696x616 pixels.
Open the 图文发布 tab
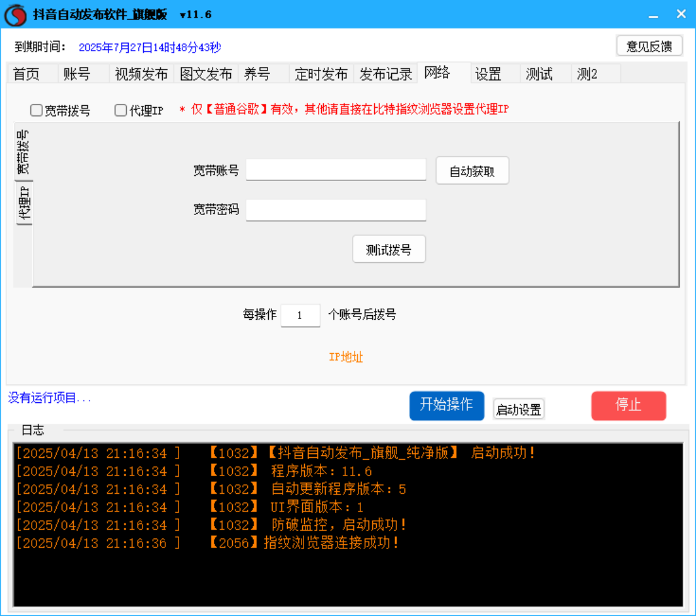point(206,74)
